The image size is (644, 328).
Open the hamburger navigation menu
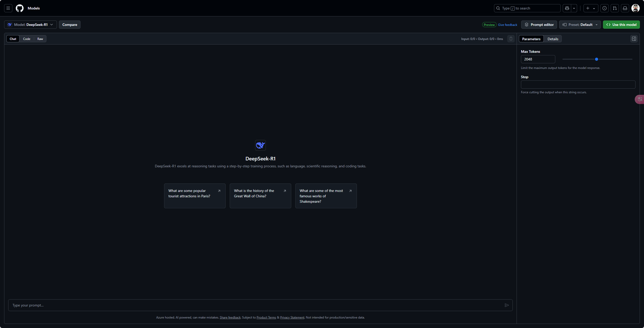click(8, 8)
